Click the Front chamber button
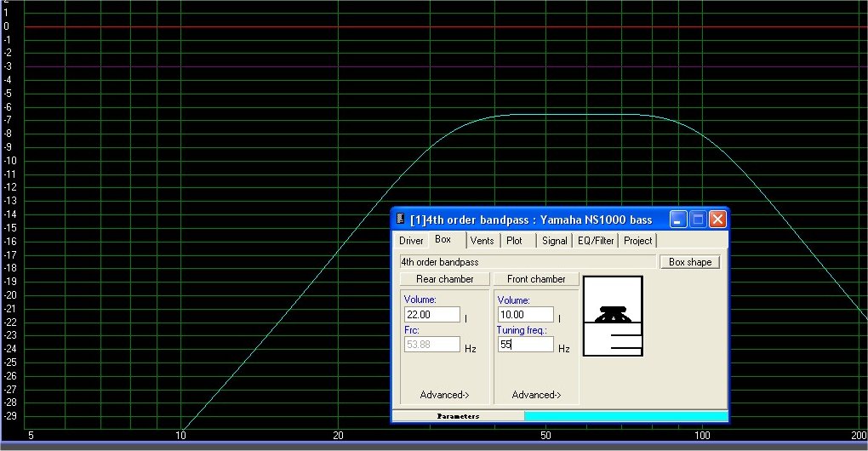This screenshot has width=868, height=451. tap(536, 279)
